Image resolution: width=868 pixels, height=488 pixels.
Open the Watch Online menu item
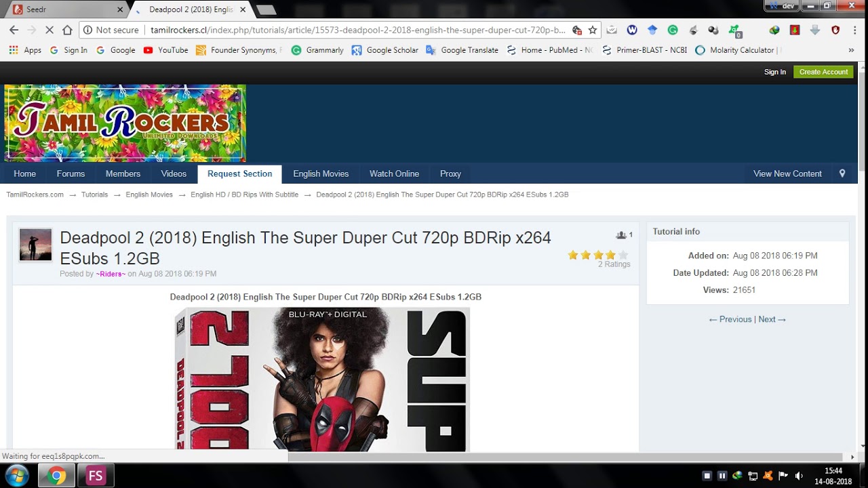[394, 174]
